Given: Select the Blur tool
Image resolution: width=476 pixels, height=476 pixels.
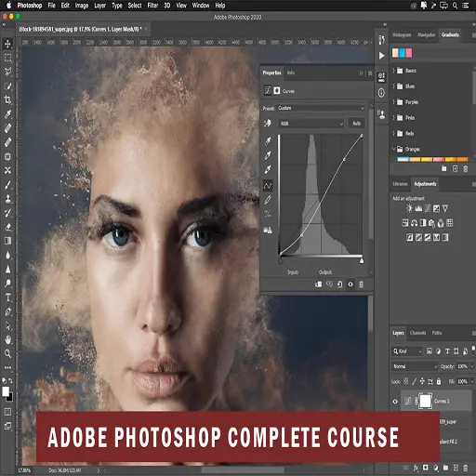Looking at the screenshot, I should [x=7, y=255].
